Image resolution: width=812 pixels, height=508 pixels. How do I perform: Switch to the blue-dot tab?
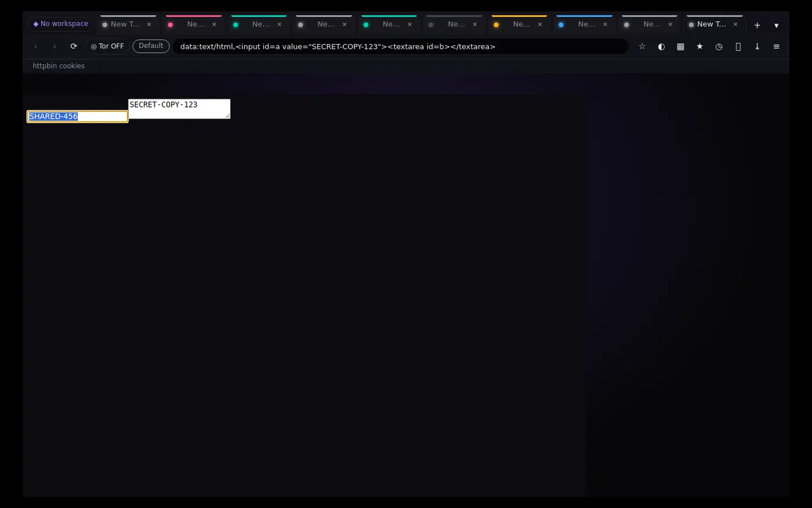(x=585, y=24)
